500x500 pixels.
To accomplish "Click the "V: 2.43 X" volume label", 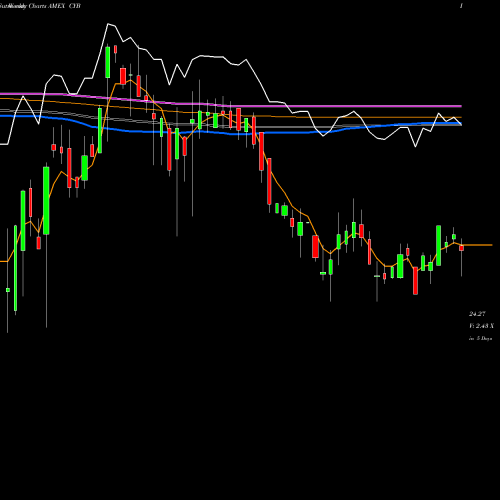I will coord(481,326).
